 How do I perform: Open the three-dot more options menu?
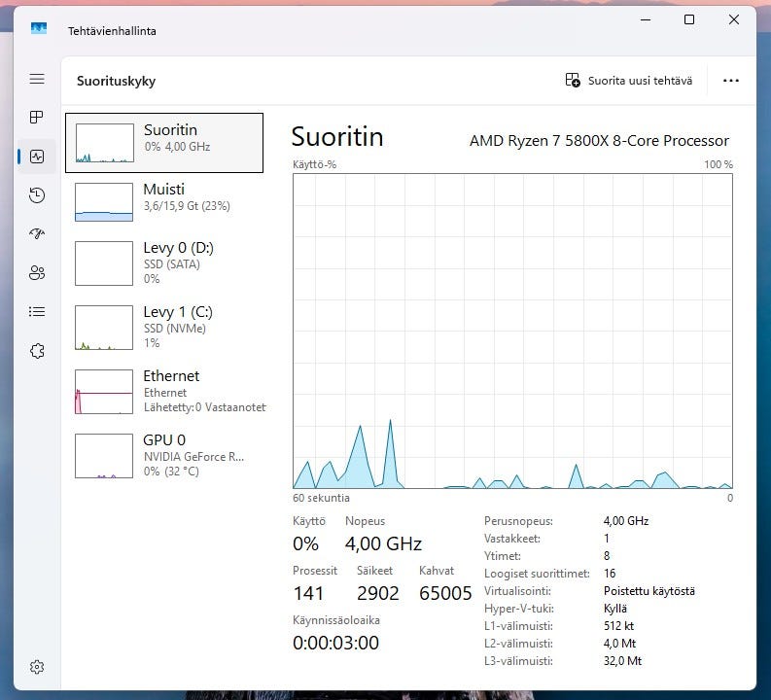[x=731, y=81]
